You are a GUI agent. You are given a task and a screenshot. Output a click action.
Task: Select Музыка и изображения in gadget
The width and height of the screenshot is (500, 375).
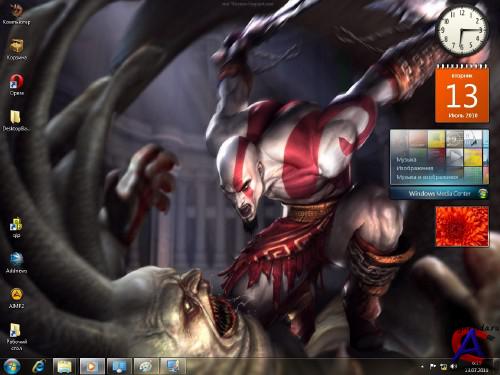pyautogui.click(x=427, y=177)
